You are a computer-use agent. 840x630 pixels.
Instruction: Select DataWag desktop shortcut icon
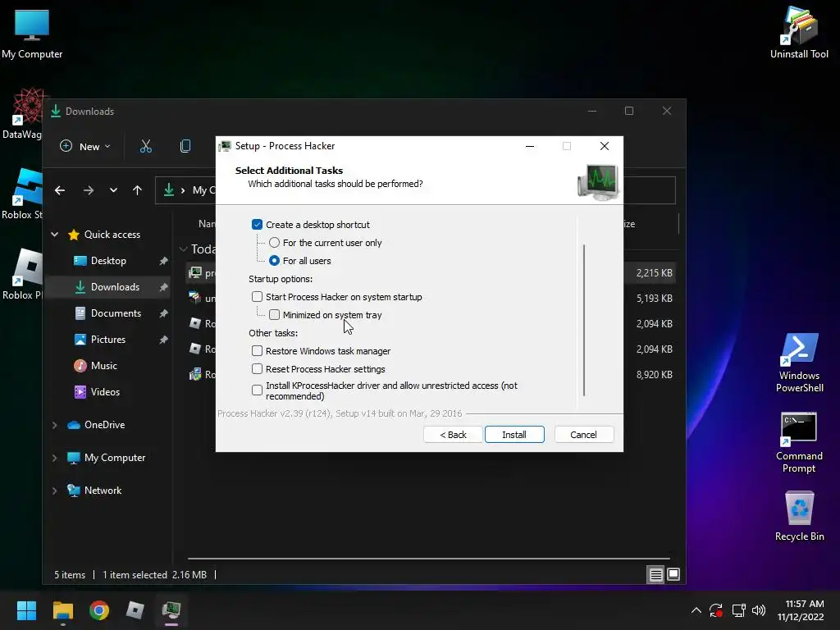[21, 114]
